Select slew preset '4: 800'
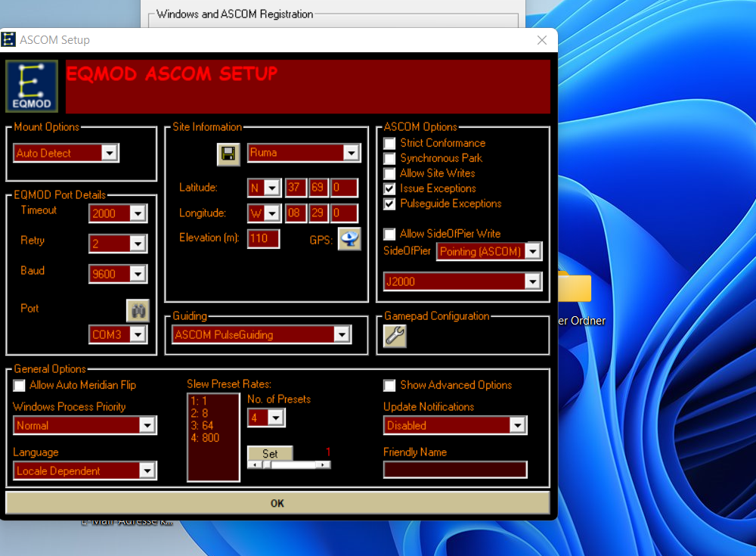756x556 pixels. [x=205, y=438]
